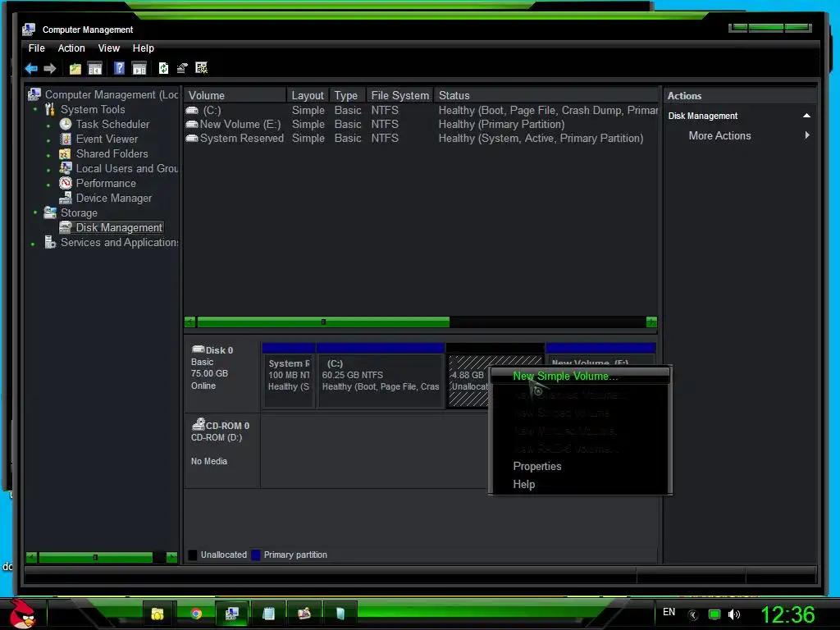The height and width of the screenshot is (630, 840).
Task: Select the System Reserved volume row
Action: pos(421,138)
